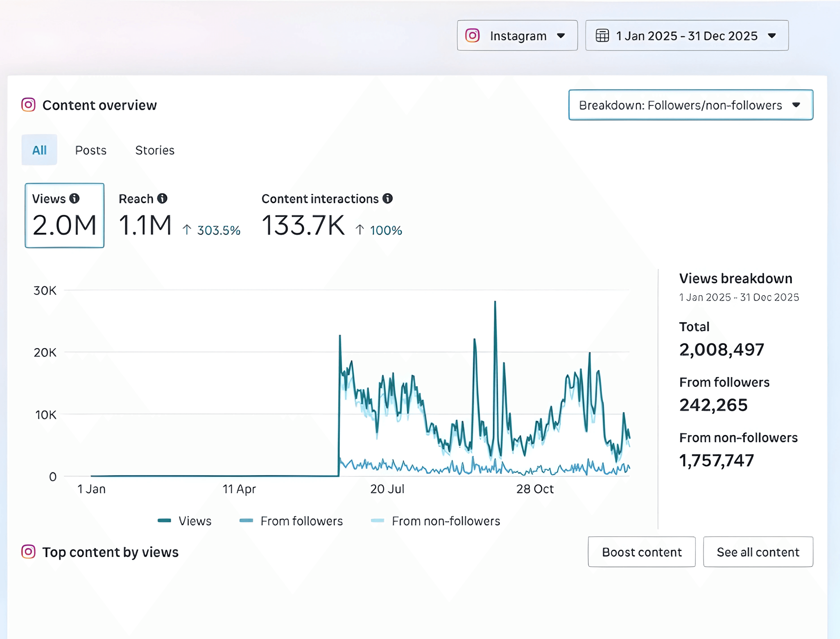
Task: Open the Instagram platform dropdown
Action: tap(517, 35)
